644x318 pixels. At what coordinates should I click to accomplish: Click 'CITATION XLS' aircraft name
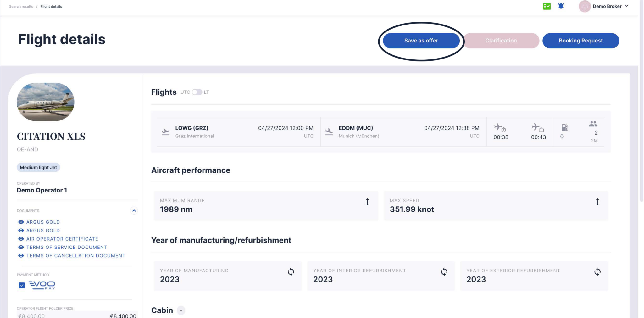click(x=51, y=137)
